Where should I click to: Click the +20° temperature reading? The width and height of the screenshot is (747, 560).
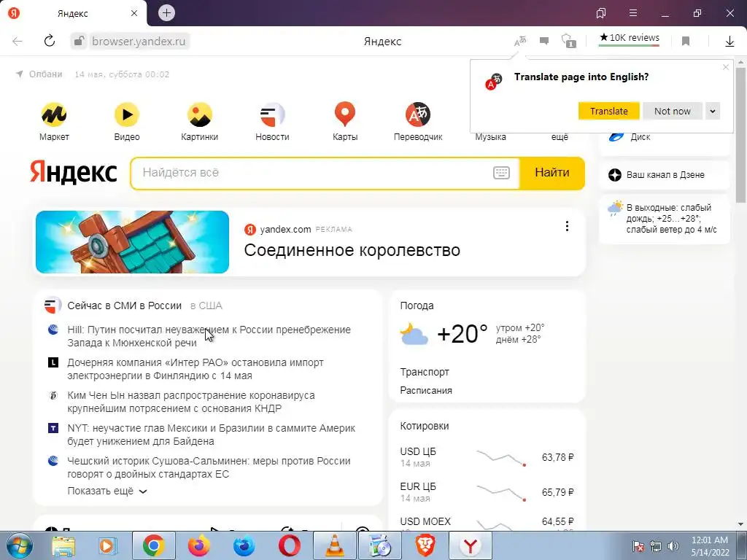(462, 334)
